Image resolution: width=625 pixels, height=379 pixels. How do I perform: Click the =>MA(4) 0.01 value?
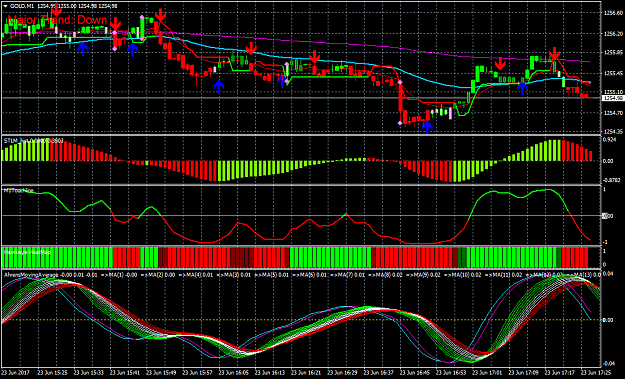coord(195,275)
